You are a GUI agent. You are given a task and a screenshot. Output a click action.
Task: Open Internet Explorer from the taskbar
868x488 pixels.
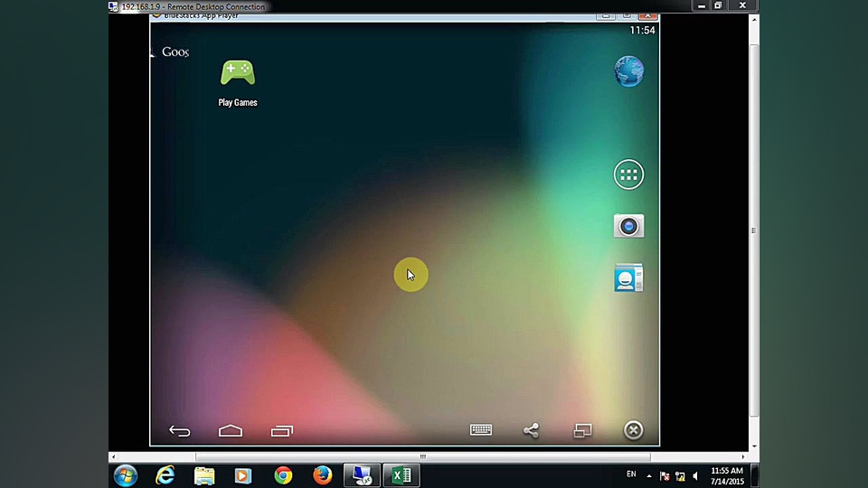point(165,475)
